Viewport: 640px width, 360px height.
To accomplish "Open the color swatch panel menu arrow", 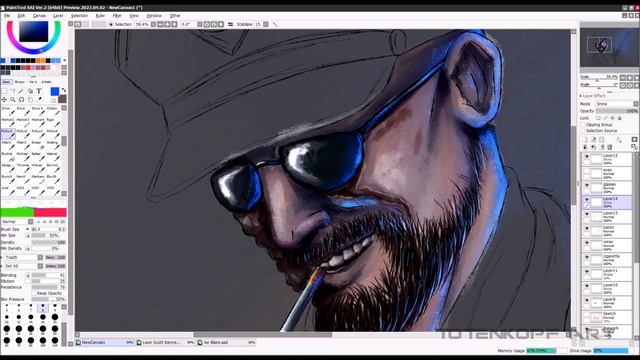I will coord(64,60).
